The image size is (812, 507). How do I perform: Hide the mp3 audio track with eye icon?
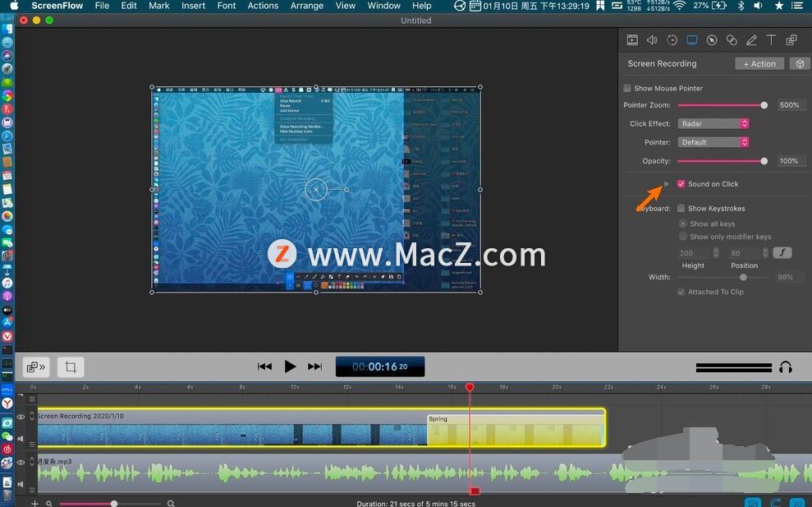(x=21, y=462)
